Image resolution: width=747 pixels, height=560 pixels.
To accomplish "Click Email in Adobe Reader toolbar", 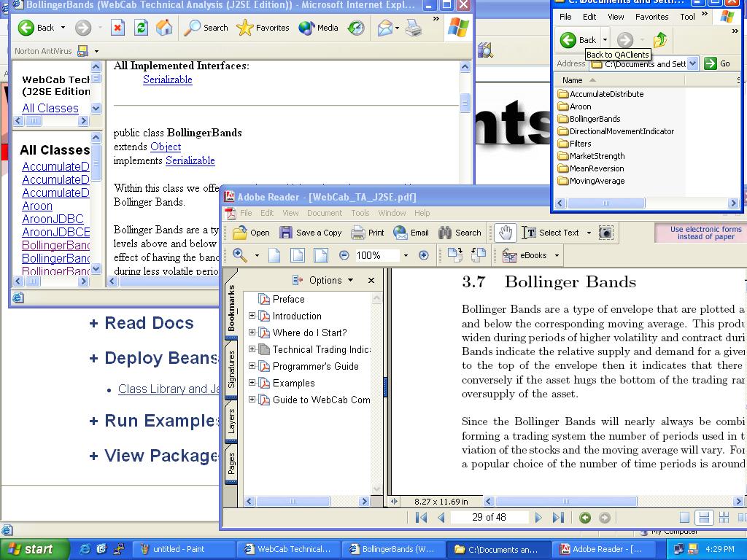I will 411,233.
